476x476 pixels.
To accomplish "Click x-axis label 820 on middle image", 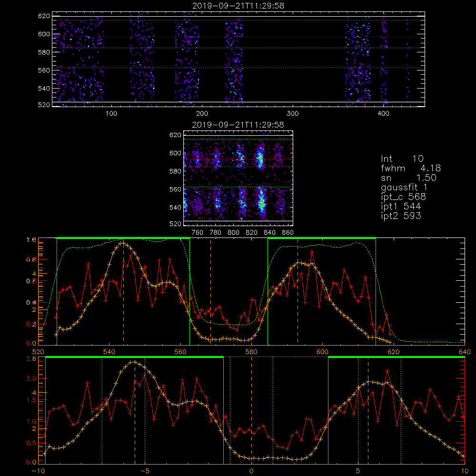I will coord(252,233).
